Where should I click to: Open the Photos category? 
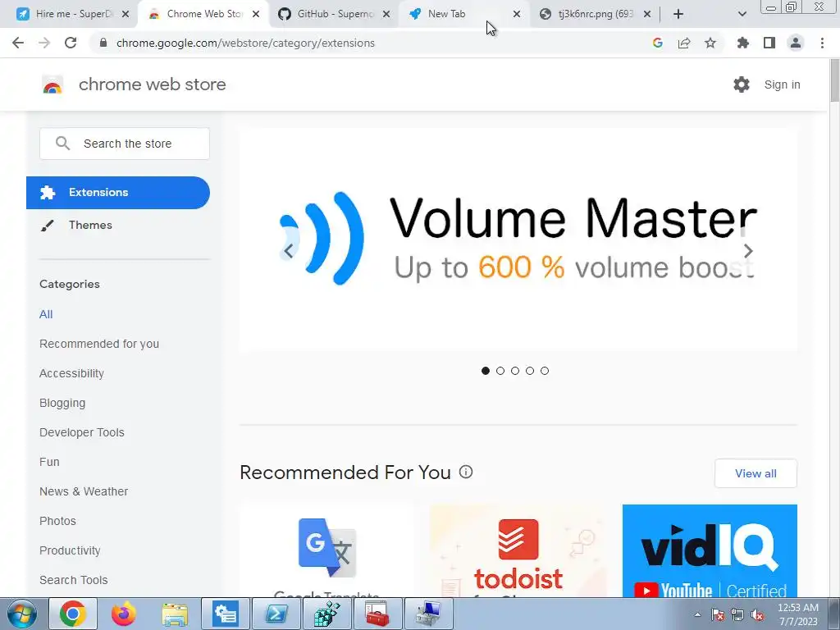57,521
